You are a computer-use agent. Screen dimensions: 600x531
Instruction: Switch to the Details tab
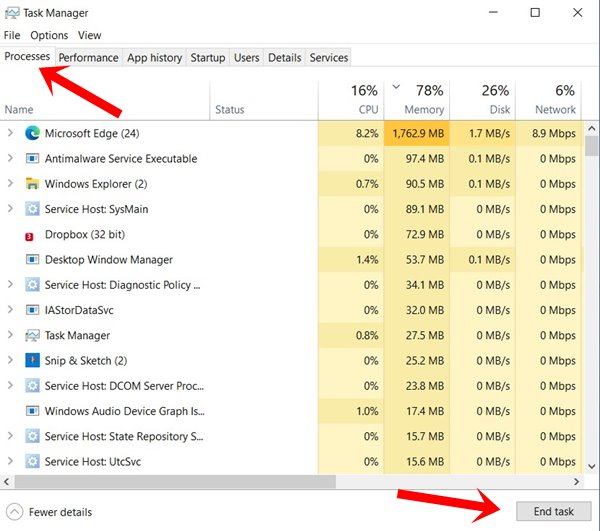(x=284, y=57)
